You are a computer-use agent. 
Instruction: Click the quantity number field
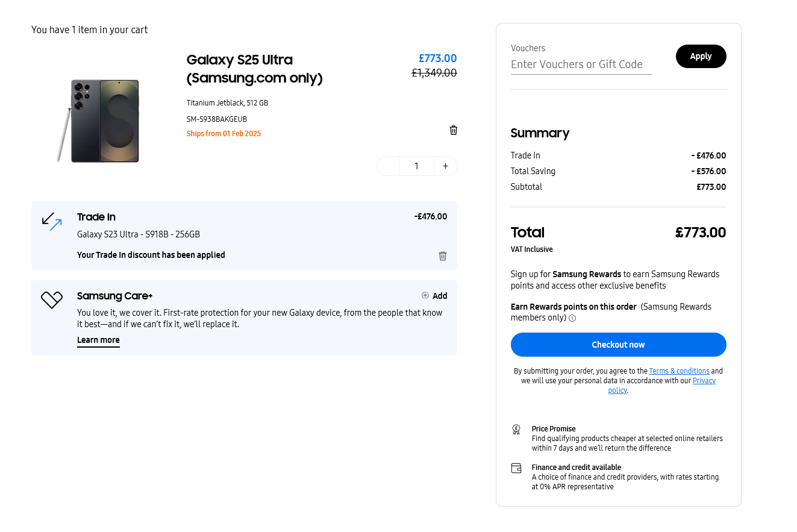(416, 166)
